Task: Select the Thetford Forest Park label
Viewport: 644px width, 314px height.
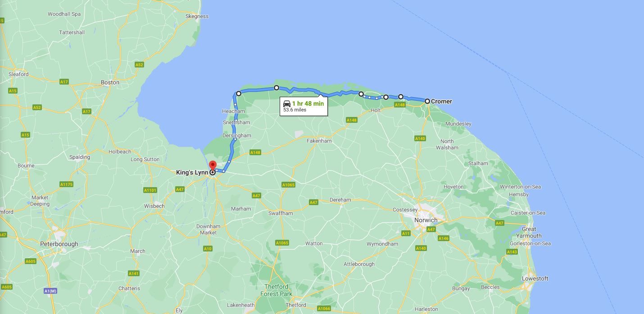Action: click(x=276, y=290)
